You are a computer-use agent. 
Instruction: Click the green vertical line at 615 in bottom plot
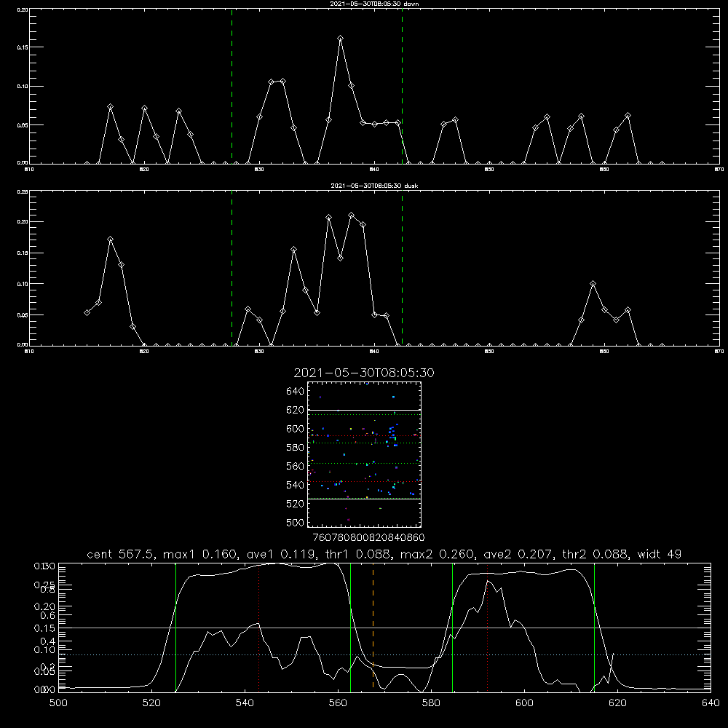pos(594,627)
